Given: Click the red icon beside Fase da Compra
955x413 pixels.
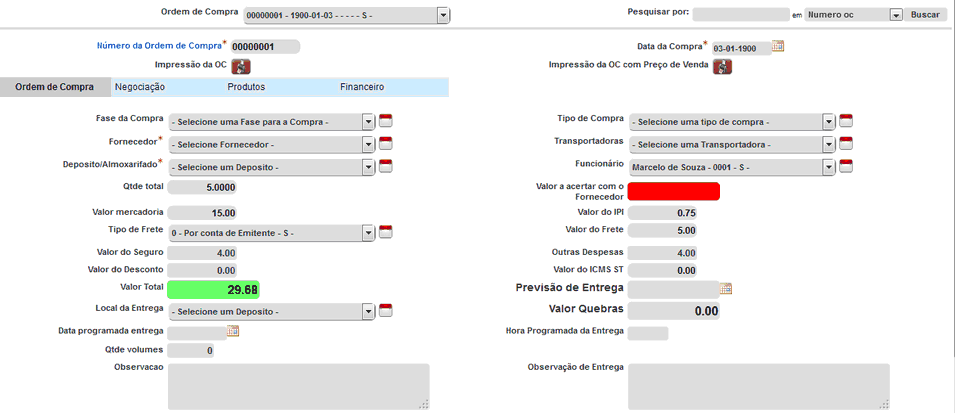Looking at the screenshot, I should 386,121.
